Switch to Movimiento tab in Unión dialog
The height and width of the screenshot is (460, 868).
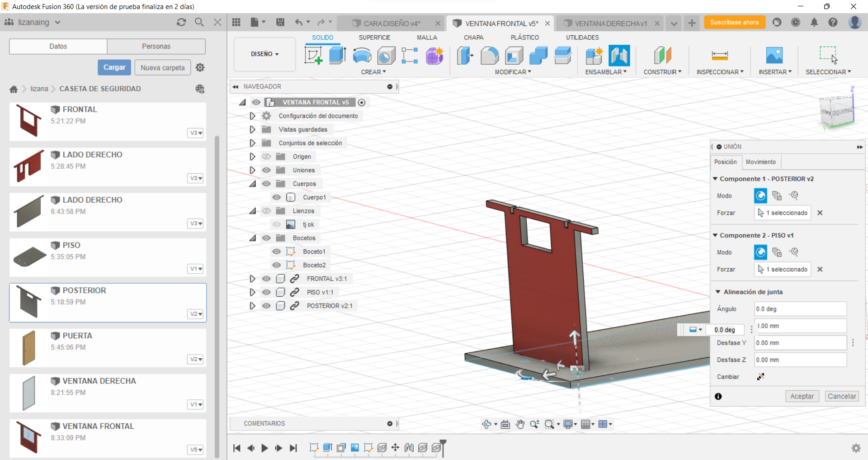tap(760, 162)
